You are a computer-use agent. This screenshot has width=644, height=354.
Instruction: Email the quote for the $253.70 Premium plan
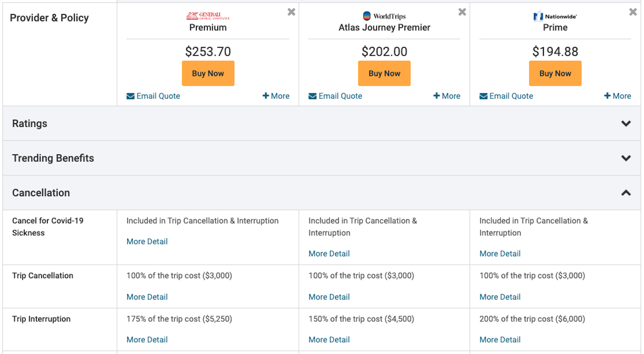[153, 96]
